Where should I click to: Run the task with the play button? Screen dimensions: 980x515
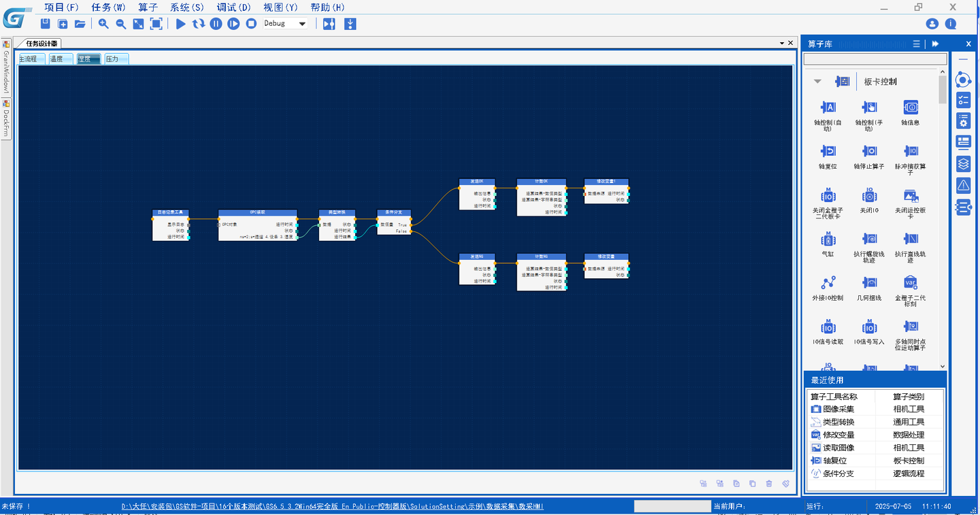(180, 24)
